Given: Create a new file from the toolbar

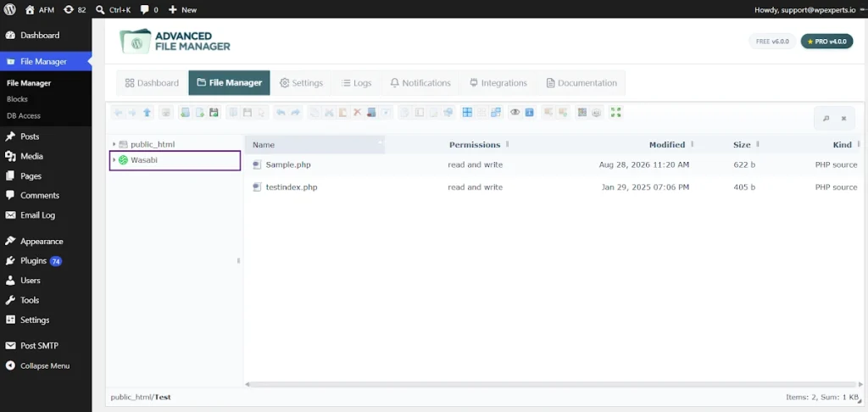Looking at the screenshot, I should (200, 113).
